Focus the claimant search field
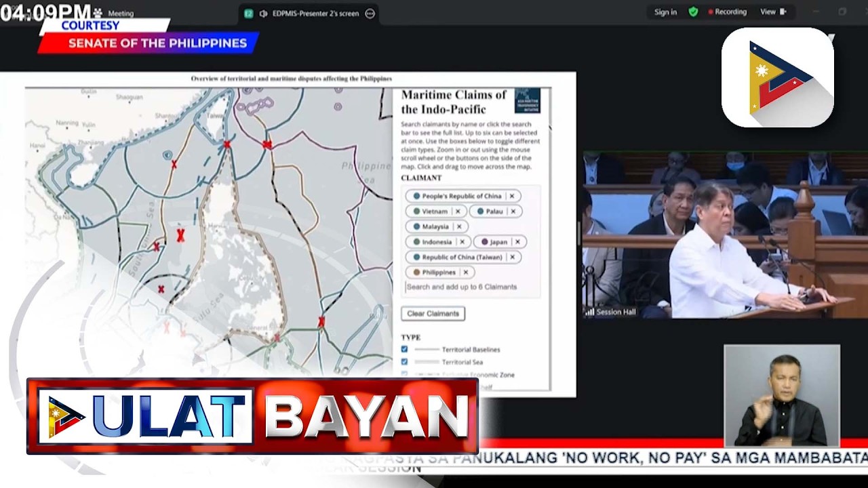This screenshot has width=868, height=488. click(x=471, y=287)
